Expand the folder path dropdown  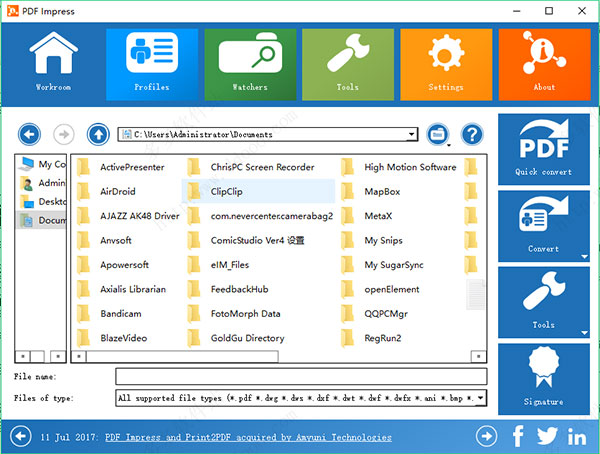411,134
